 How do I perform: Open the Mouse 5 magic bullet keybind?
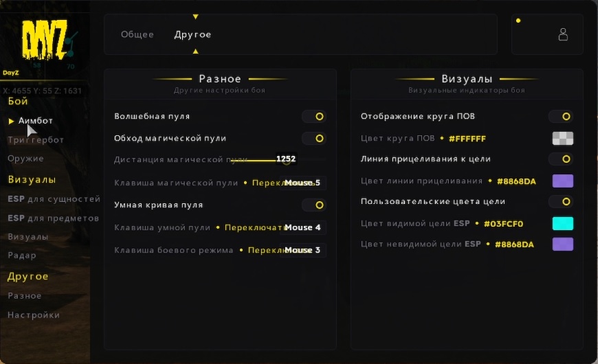coord(302,183)
